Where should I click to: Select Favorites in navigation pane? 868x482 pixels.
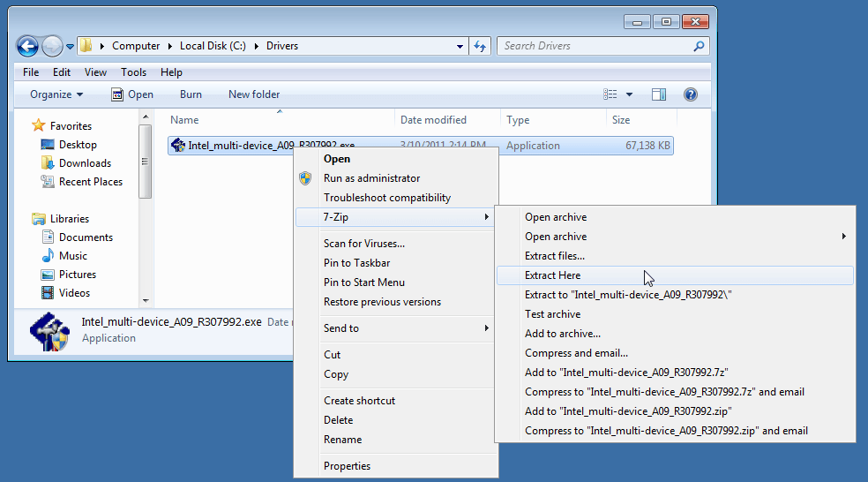[x=62, y=125]
